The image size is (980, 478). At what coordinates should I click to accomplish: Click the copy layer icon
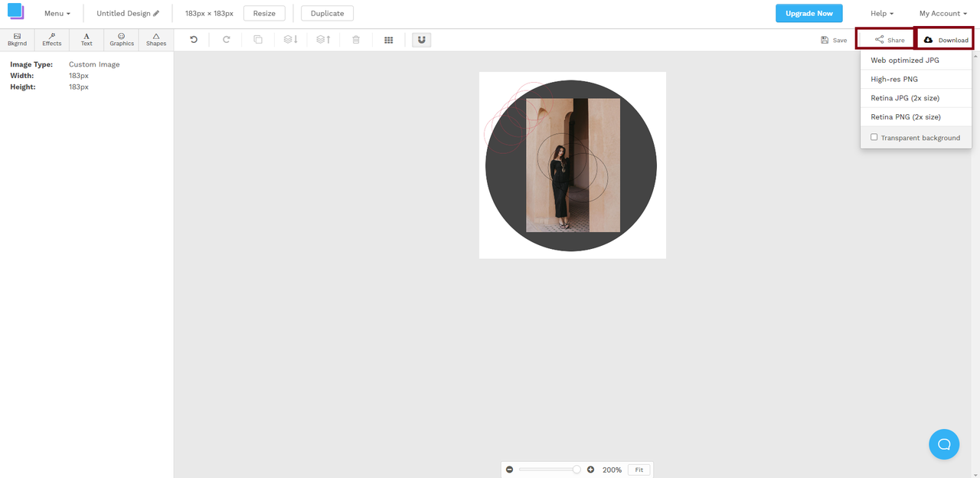pyautogui.click(x=258, y=40)
